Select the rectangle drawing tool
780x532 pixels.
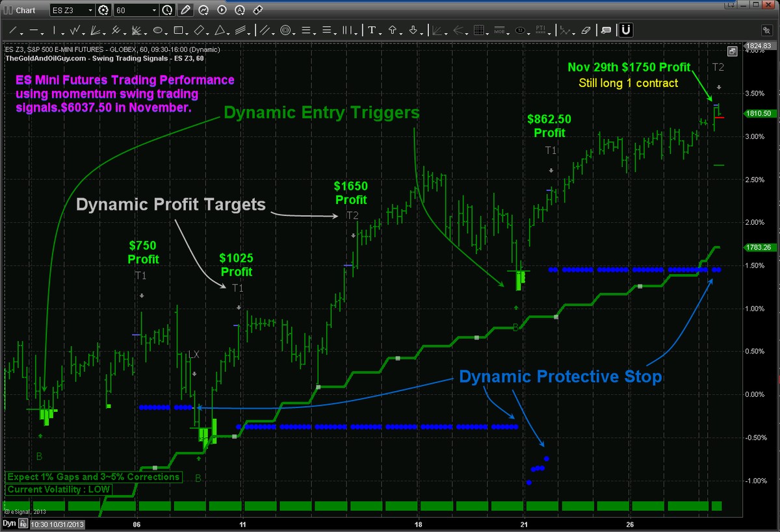[x=179, y=30]
